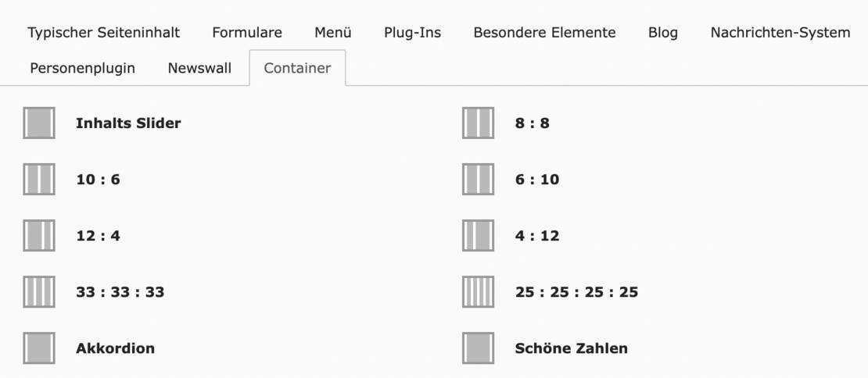
Task: Select the Schöne Zahlen icon
Action: click(x=478, y=348)
